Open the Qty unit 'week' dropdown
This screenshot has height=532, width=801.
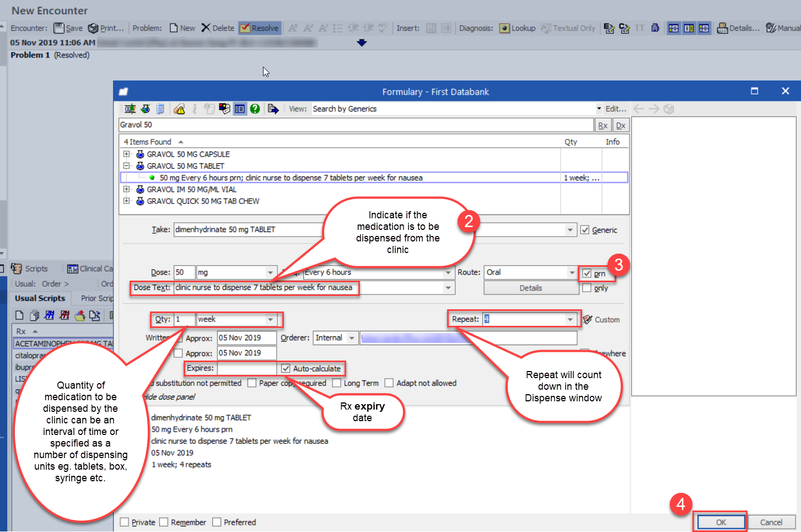[x=270, y=320]
